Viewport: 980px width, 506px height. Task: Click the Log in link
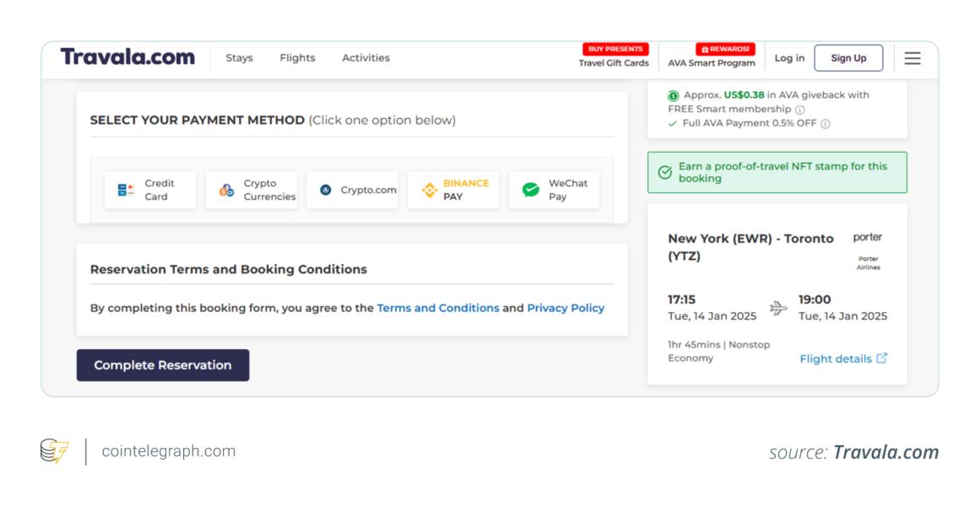(x=789, y=58)
